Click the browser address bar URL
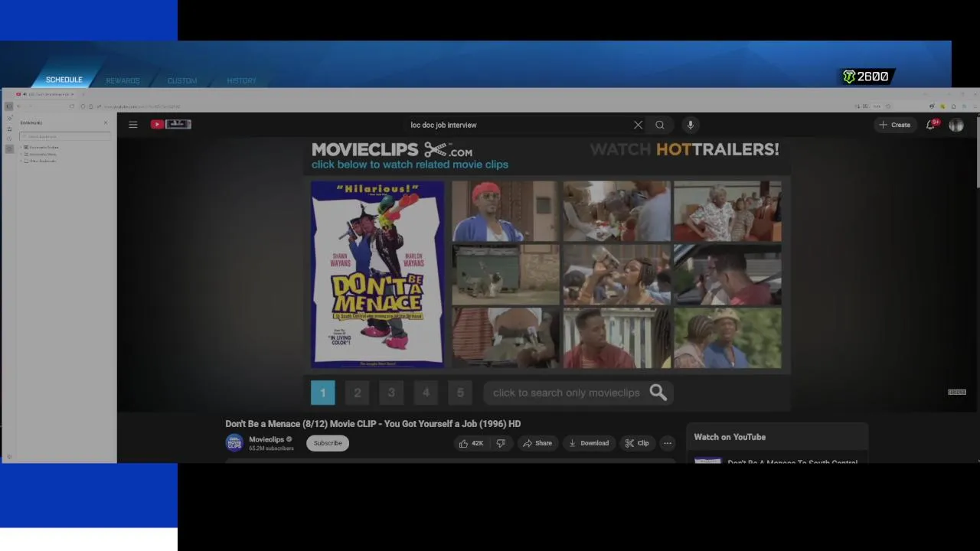Screen dimensions: 980x551 (x=142, y=106)
